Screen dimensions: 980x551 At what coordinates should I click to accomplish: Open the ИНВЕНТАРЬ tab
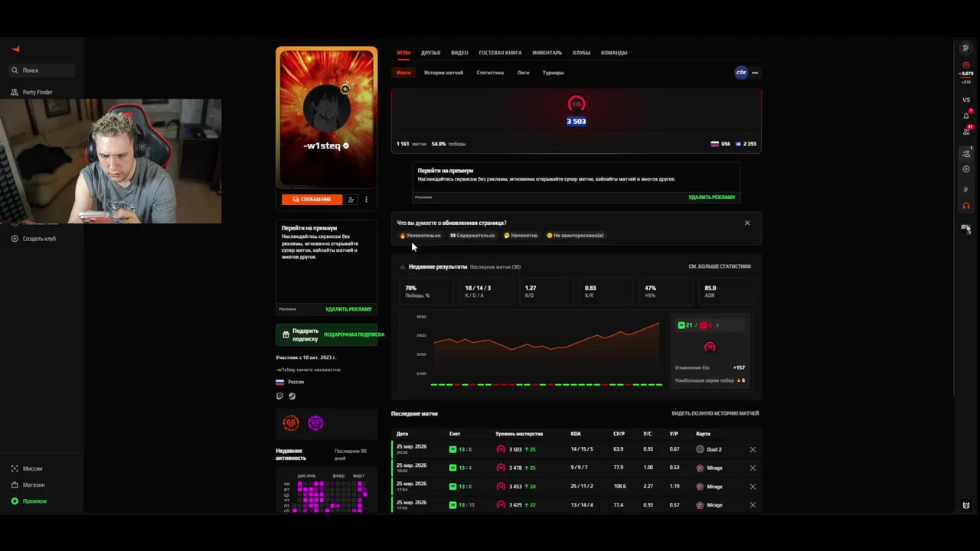[x=547, y=53]
